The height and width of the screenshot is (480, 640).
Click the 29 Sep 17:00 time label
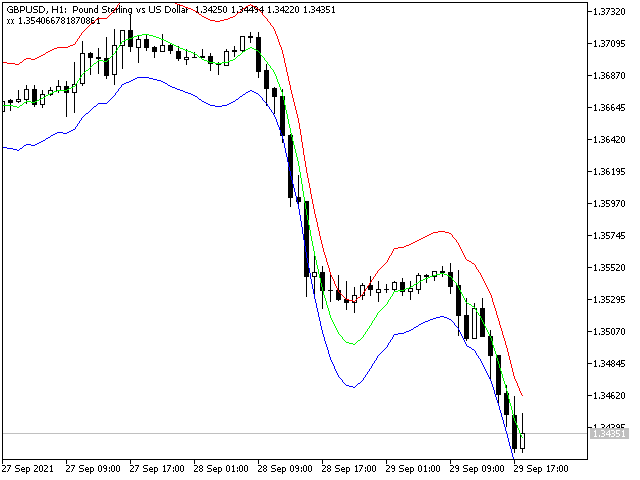(x=541, y=469)
